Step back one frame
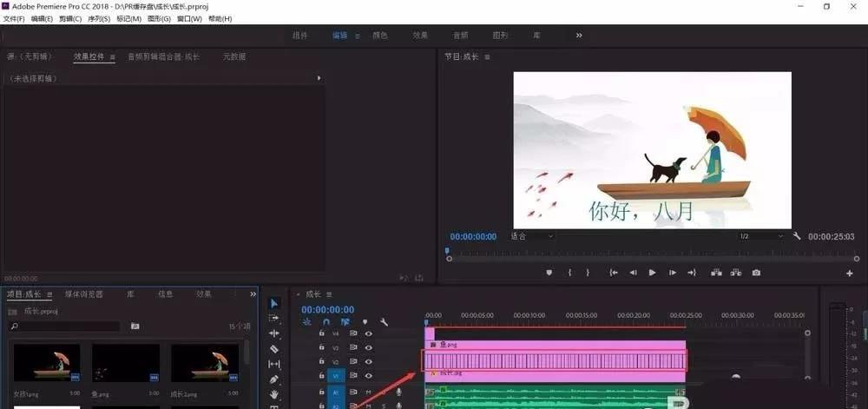The height and width of the screenshot is (409, 868). (633, 273)
